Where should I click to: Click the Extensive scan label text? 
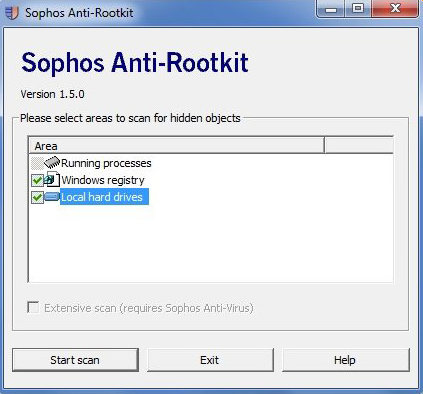(x=149, y=308)
